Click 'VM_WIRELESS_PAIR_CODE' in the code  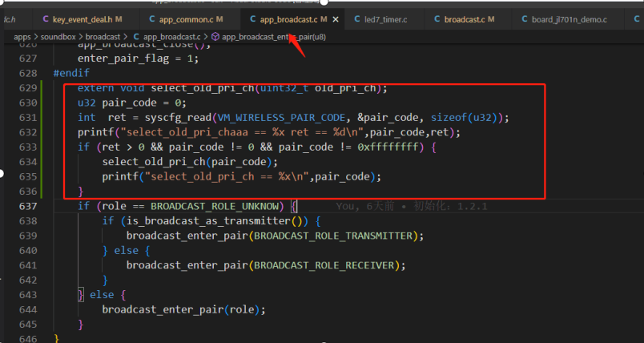[281, 118]
